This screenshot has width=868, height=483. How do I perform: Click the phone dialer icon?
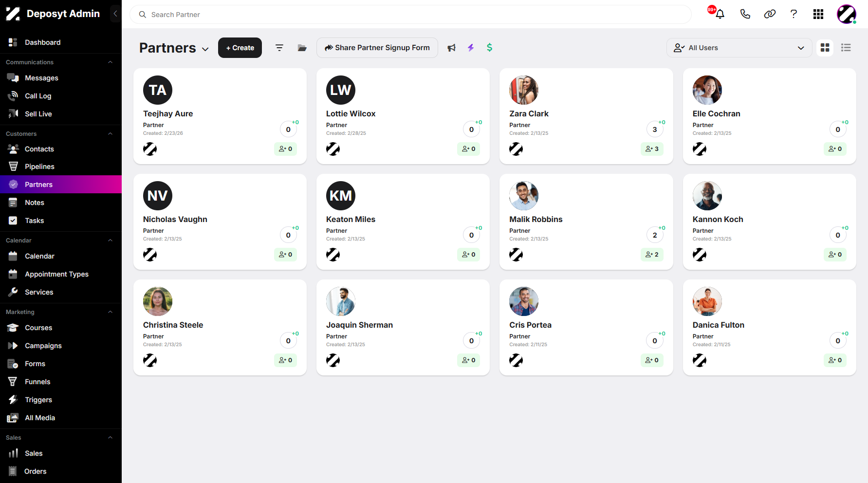coord(745,14)
